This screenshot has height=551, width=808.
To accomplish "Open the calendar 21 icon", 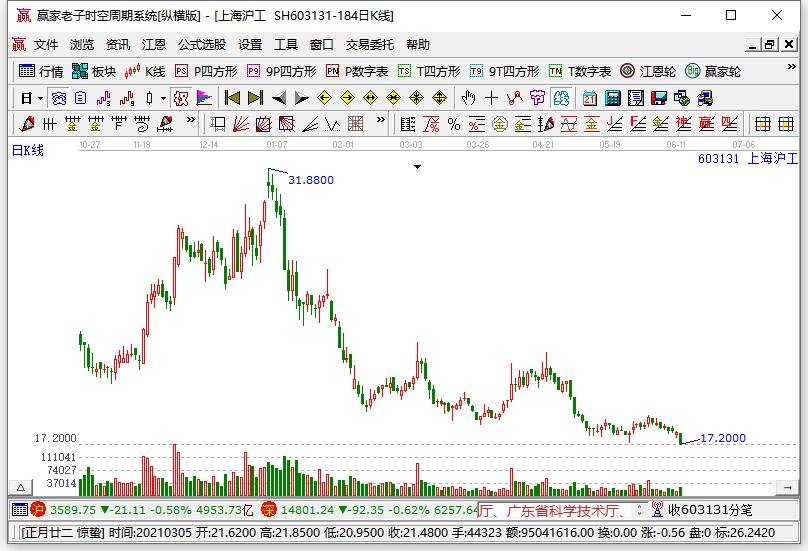I will pos(590,98).
